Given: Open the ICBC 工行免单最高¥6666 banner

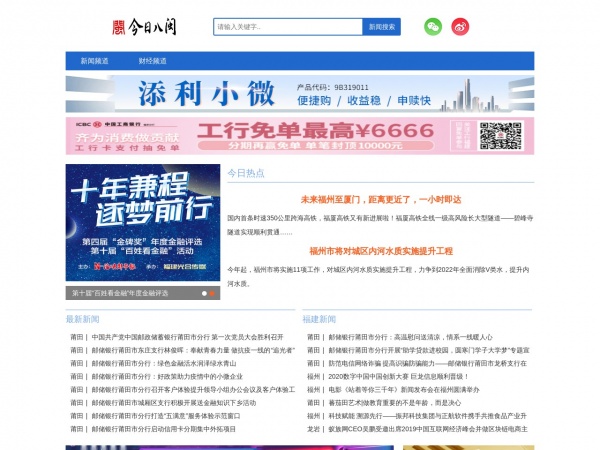Looking at the screenshot, I should (300, 136).
